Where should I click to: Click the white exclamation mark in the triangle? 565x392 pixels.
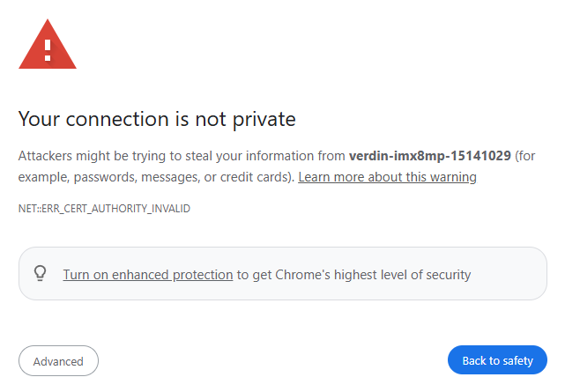tap(48, 47)
